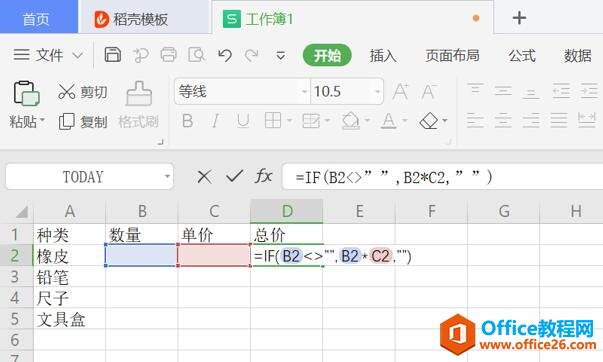Apply cell borders icon

(x=273, y=120)
